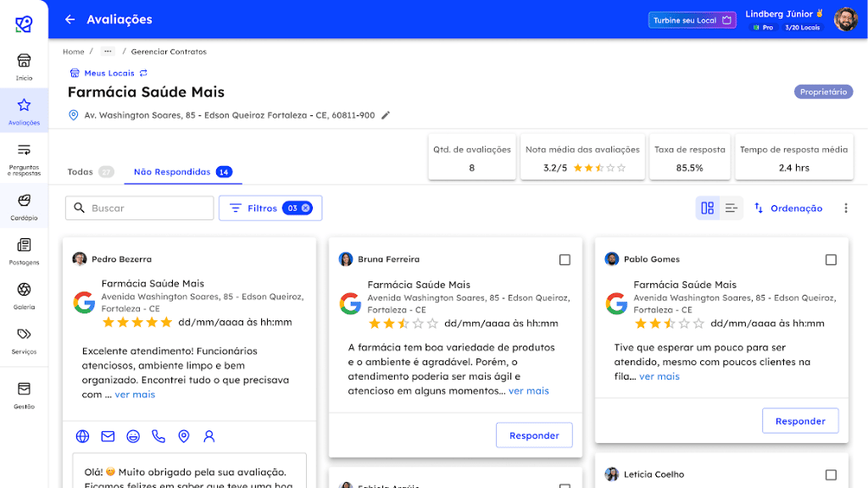The width and height of the screenshot is (868, 488).
Task: Click the Google logo on Bruna Ferreira's review
Action: click(x=350, y=304)
